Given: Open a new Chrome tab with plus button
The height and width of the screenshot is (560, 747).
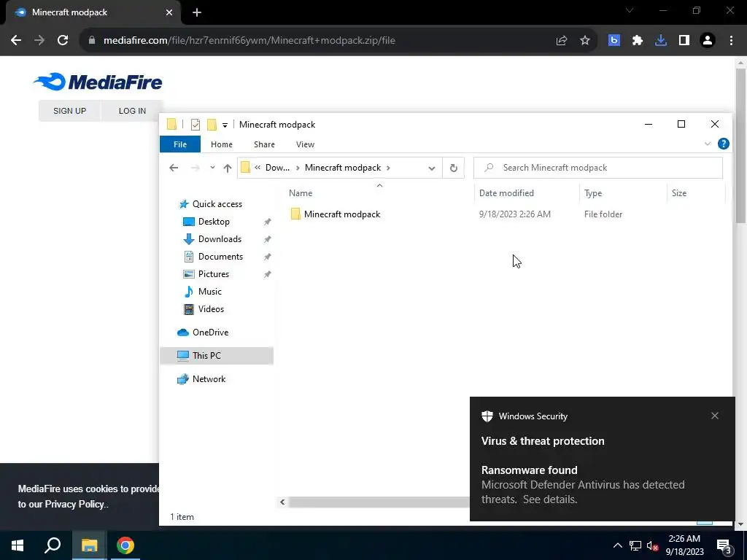Looking at the screenshot, I should tap(197, 12).
